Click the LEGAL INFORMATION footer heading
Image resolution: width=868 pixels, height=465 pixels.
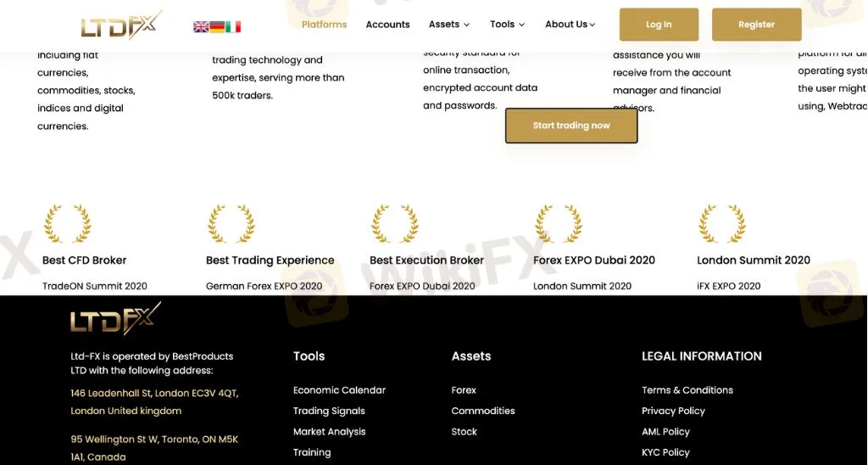tap(701, 356)
